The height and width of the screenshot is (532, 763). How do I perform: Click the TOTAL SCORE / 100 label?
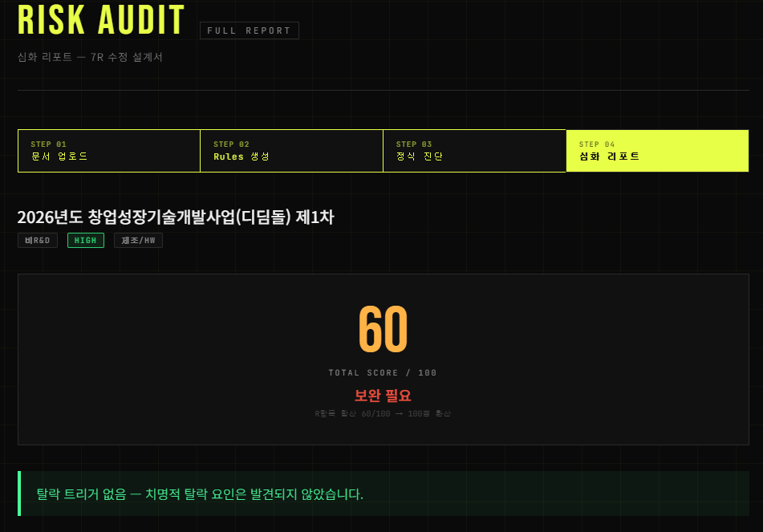pyautogui.click(x=383, y=373)
